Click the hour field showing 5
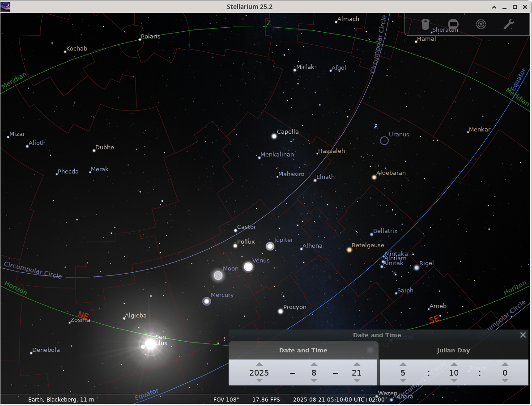 (403, 373)
